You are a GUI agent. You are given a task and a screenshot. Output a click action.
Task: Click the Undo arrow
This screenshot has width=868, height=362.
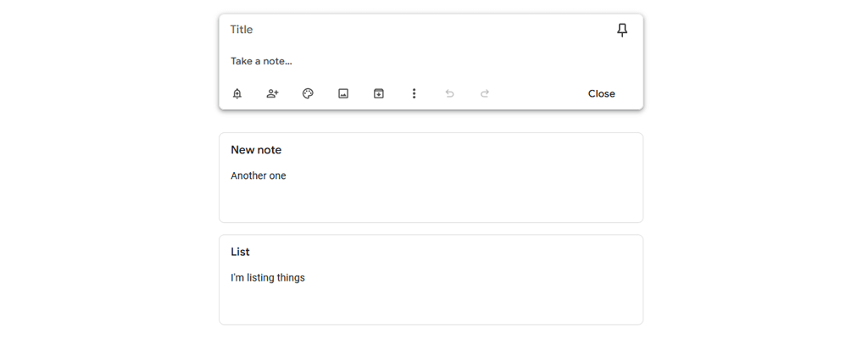[x=449, y=93]
